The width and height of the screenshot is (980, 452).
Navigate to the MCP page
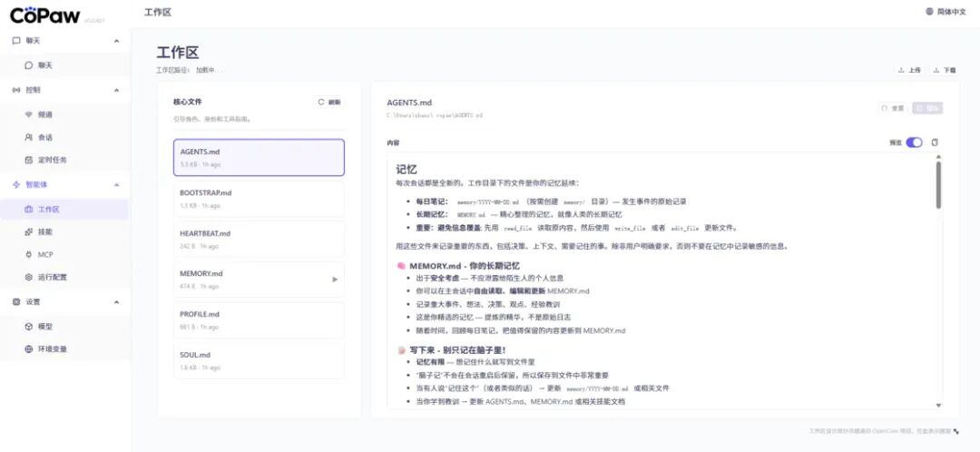tap(65, 254)
